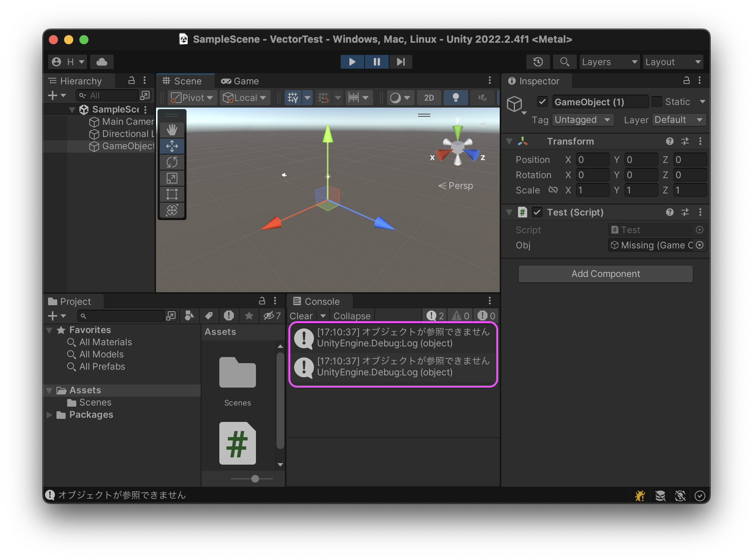Open the Layers dropdown
Image resolution: width=753 pixels, height=560 pixels.
pos(609,62)
